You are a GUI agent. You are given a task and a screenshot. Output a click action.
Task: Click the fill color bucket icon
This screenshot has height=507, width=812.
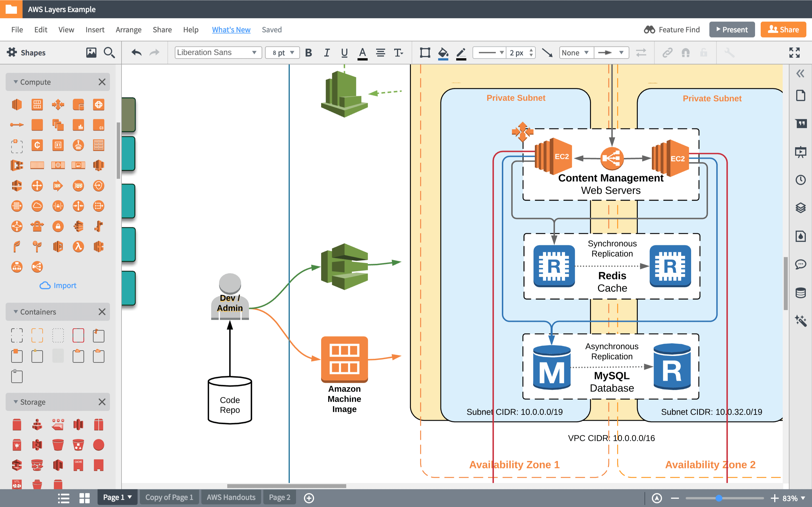(443, 53)
